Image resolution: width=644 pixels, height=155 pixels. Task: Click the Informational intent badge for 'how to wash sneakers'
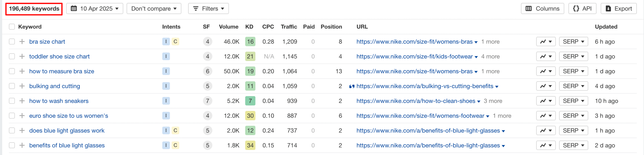tap(166, 101)
